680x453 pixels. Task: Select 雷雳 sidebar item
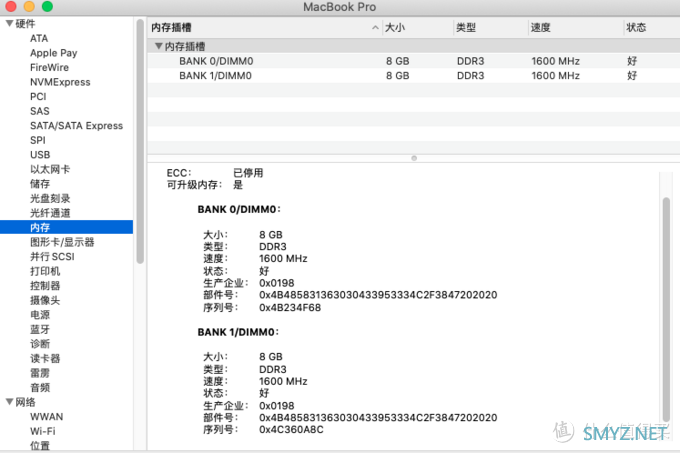40,373
